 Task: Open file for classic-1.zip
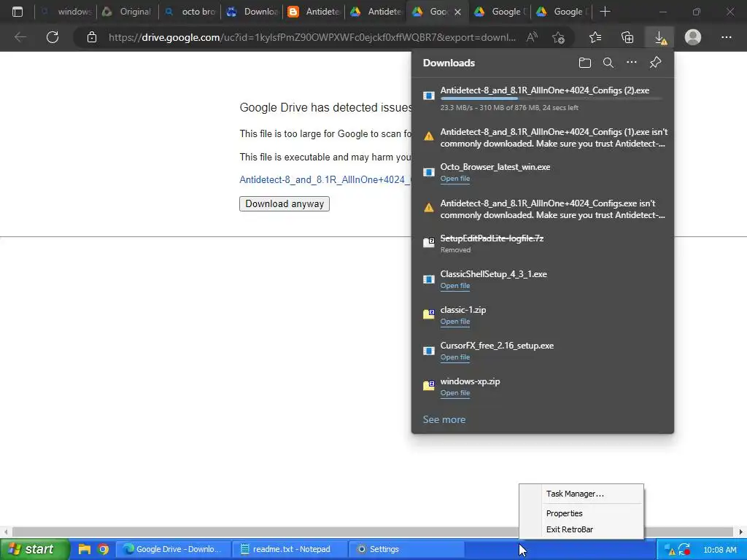(x=455, y=322)
